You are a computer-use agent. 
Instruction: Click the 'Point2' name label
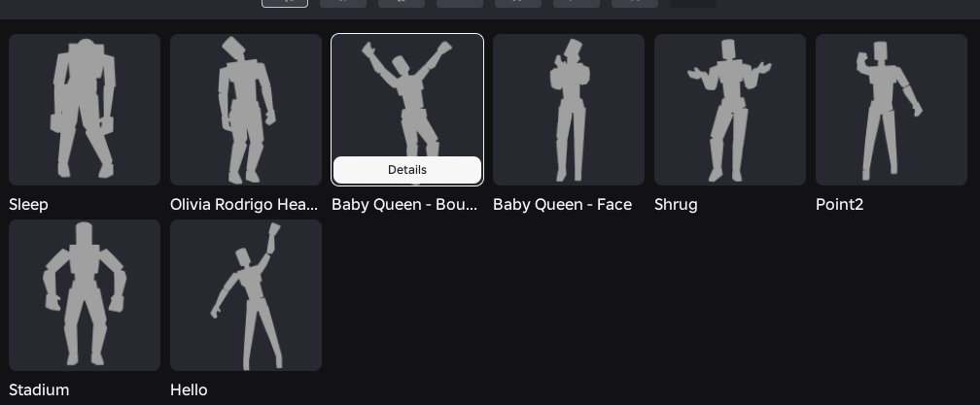click(839, 205)
